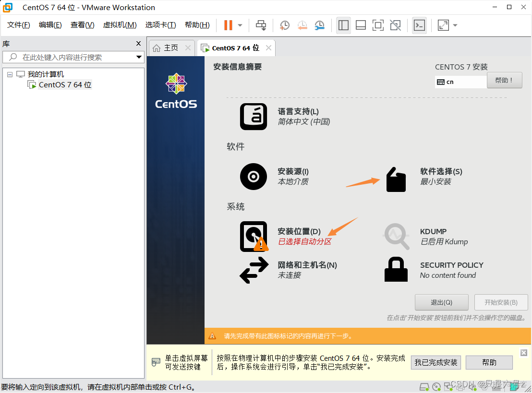Collapse the 我的计算机 tree node
Viewport: 532px width, 393px height.
click(10, 74)
